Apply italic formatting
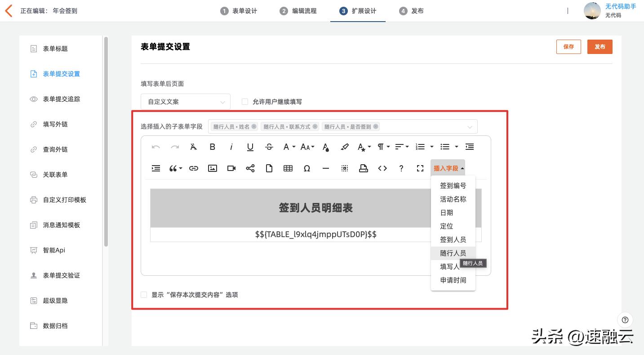 point(231,147)
